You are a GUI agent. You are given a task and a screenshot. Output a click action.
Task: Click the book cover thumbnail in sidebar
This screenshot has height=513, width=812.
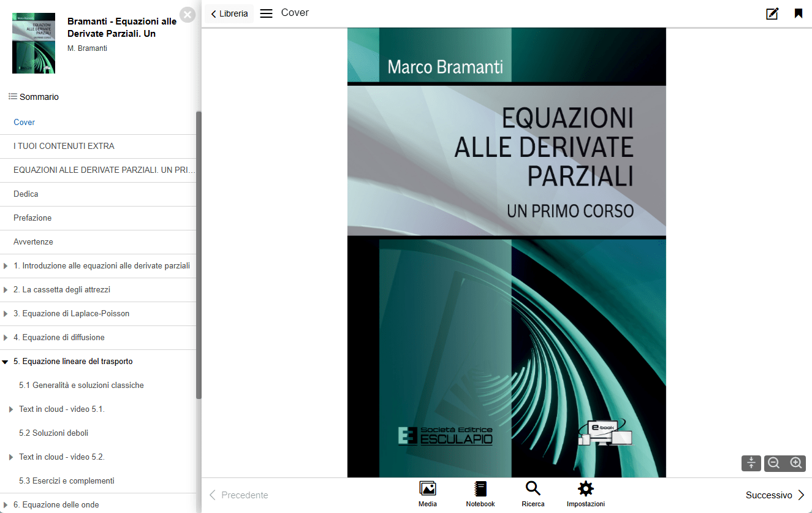pyautogui.click(x=34, y=43)
